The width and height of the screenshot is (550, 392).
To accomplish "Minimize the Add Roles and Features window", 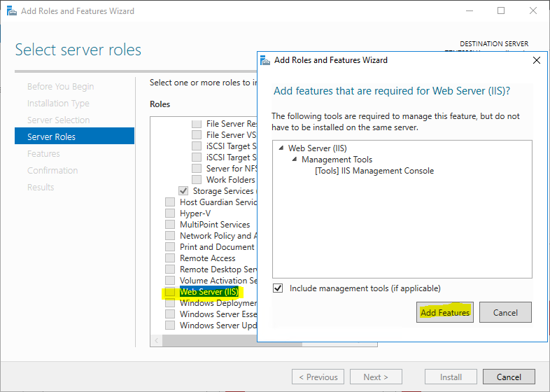I will tap(469, 11).
